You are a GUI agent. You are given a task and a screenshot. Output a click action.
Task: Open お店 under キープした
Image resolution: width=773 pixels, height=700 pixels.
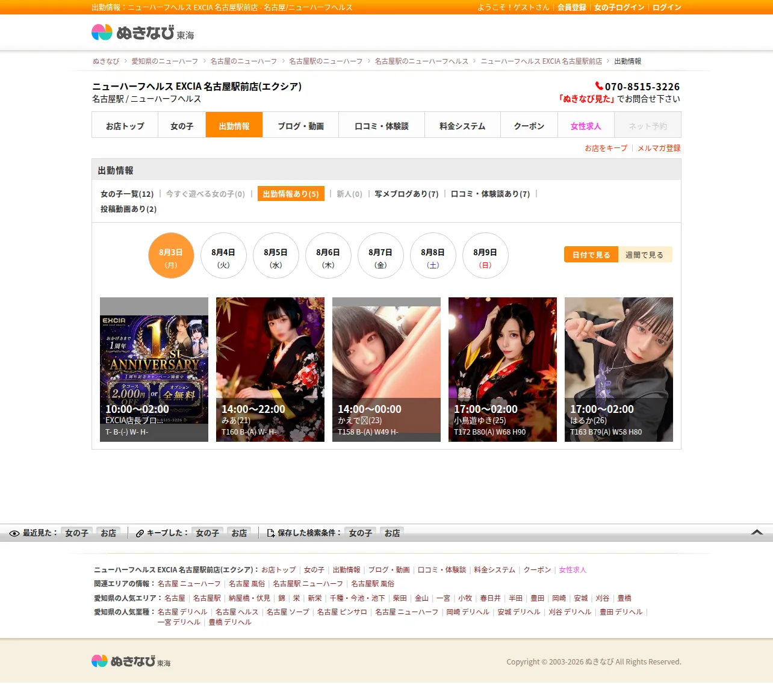(239, 533)
